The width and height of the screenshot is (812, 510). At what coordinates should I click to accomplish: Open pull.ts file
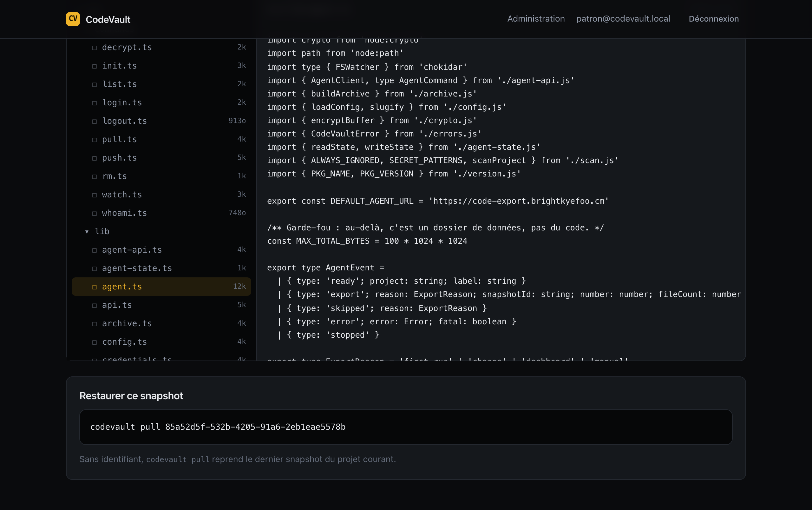[x=161, y=139]
